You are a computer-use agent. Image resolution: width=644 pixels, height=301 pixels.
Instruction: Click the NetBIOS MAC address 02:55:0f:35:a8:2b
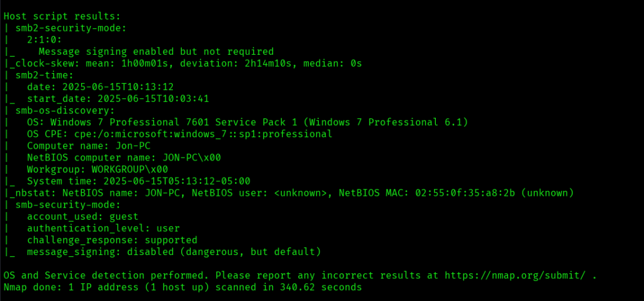(x=463, y=193)
